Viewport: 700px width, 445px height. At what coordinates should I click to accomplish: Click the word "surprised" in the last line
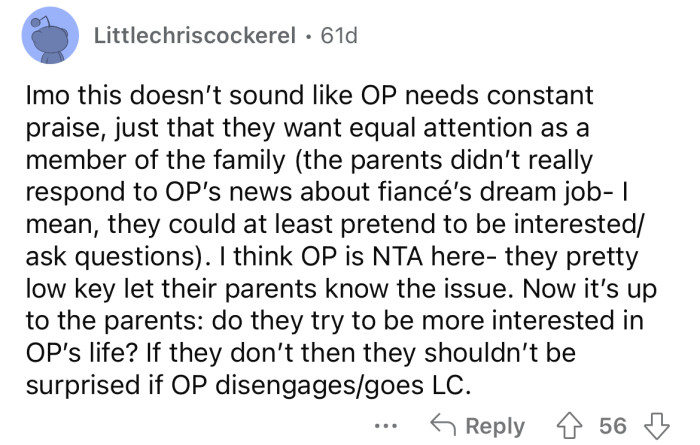click(83, 385)
